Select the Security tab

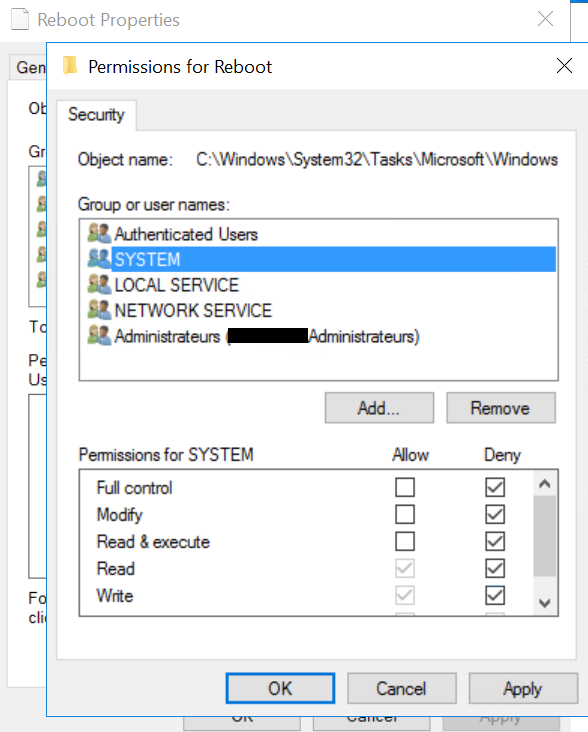click(97, 115)
